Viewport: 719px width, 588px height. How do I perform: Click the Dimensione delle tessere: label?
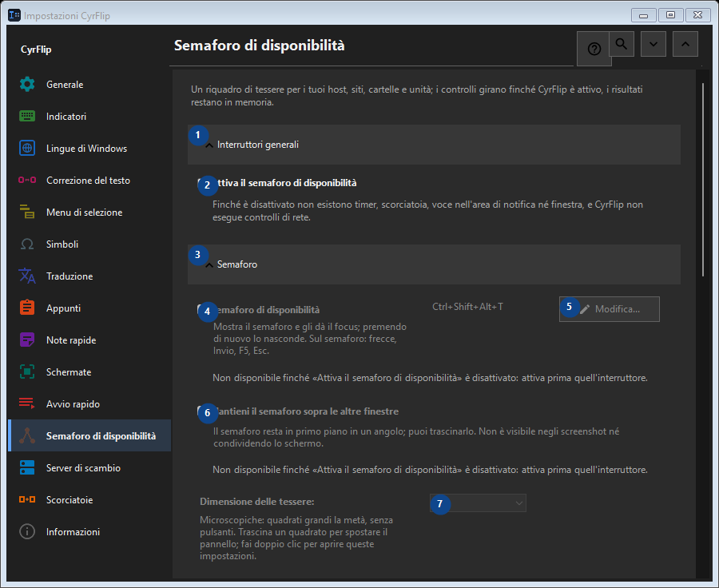pyautogui.click(x=256, y=502)
